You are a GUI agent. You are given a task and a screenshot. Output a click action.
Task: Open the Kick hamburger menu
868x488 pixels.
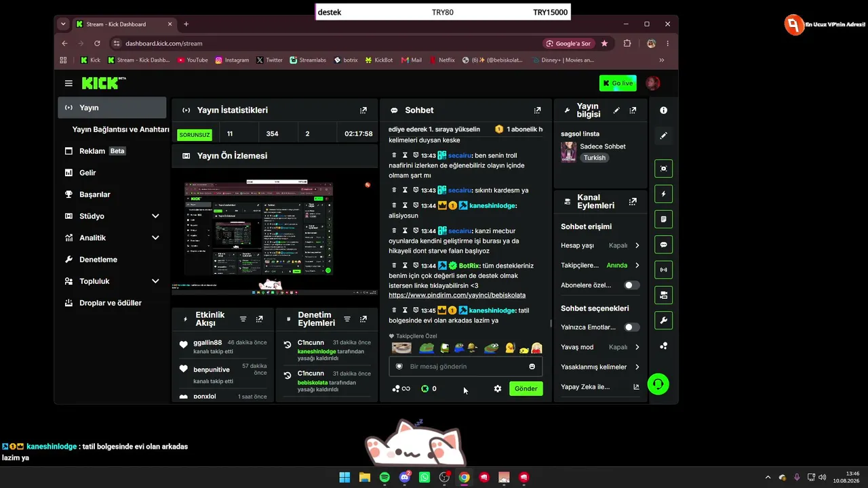coord(68,83)
